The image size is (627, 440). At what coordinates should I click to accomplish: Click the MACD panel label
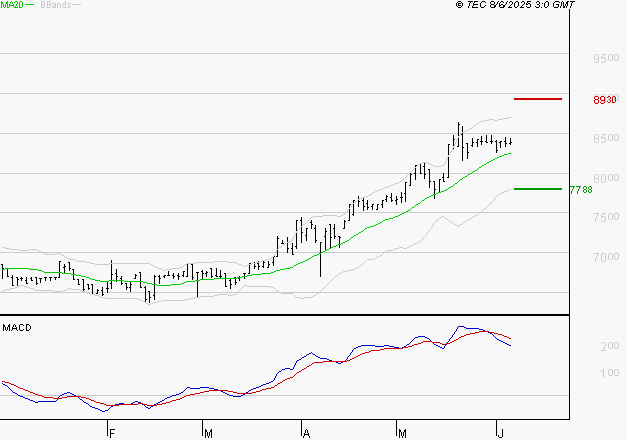coord(17,328)
